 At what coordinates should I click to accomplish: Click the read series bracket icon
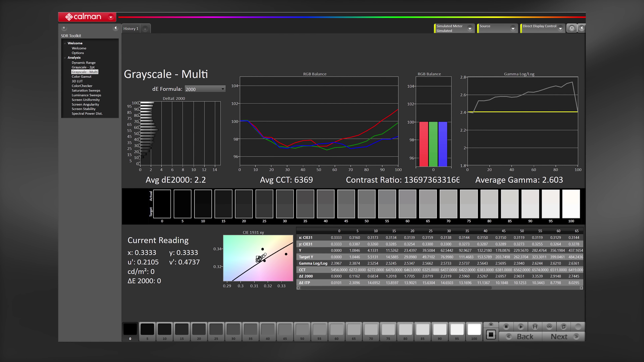535,326
